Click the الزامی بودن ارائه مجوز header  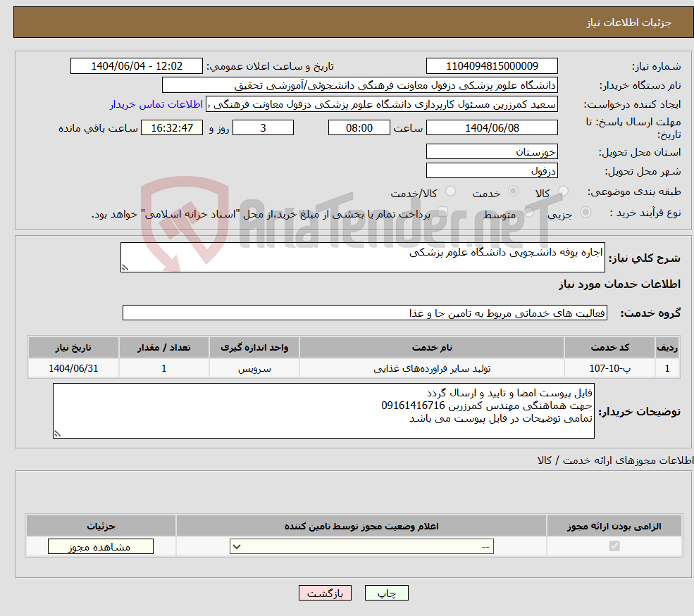(x=614, y=526)
